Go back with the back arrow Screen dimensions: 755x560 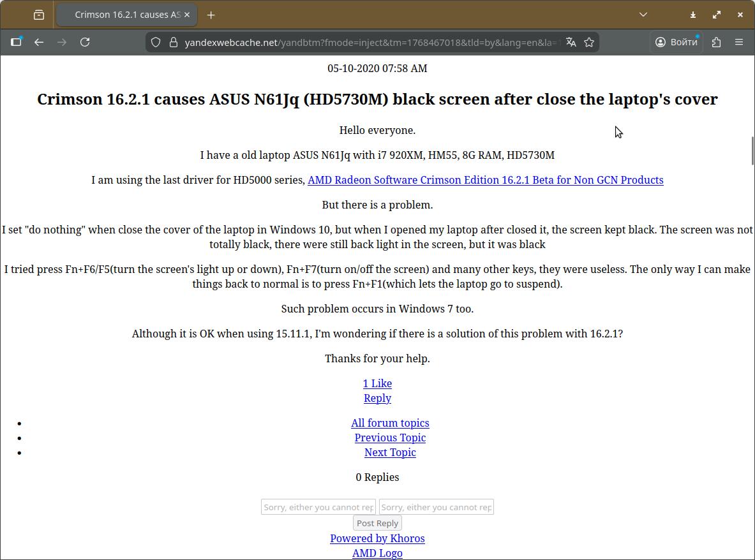pos(39,42)
